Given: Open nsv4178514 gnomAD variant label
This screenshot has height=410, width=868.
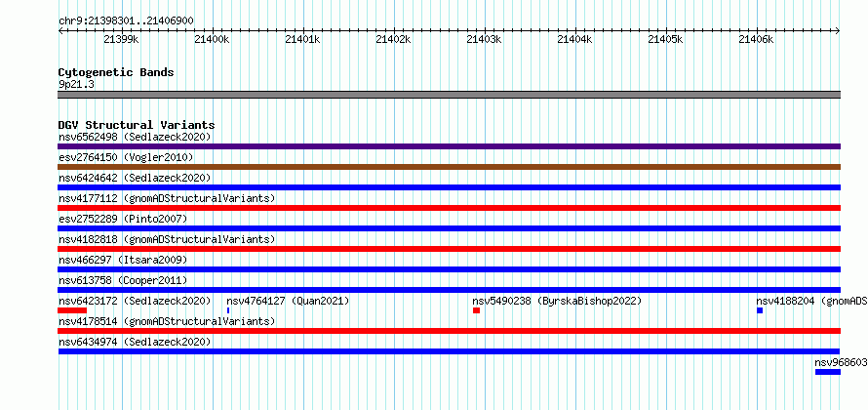Looking at the screenshot, I should click(167, 321).
